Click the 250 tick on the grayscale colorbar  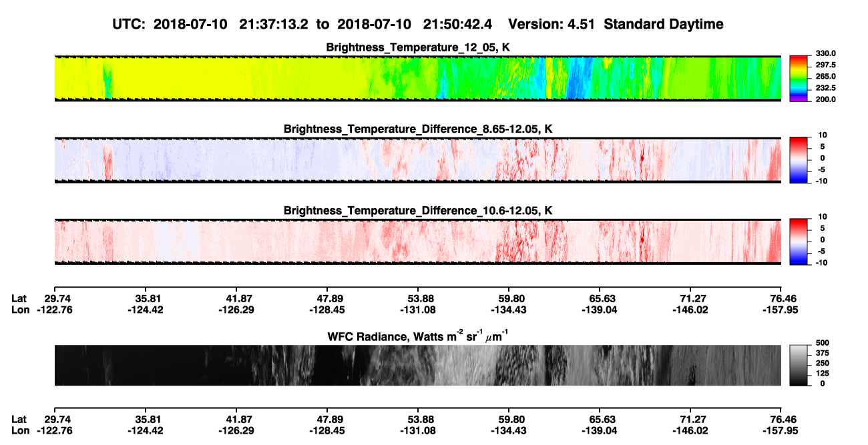click(823, 364)
